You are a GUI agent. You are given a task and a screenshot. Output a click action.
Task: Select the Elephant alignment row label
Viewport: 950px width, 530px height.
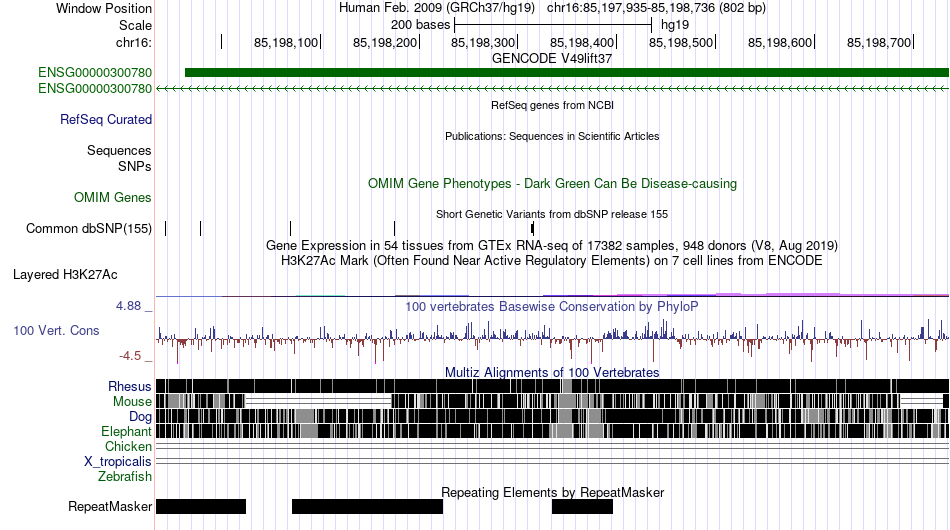click(126, 431)
